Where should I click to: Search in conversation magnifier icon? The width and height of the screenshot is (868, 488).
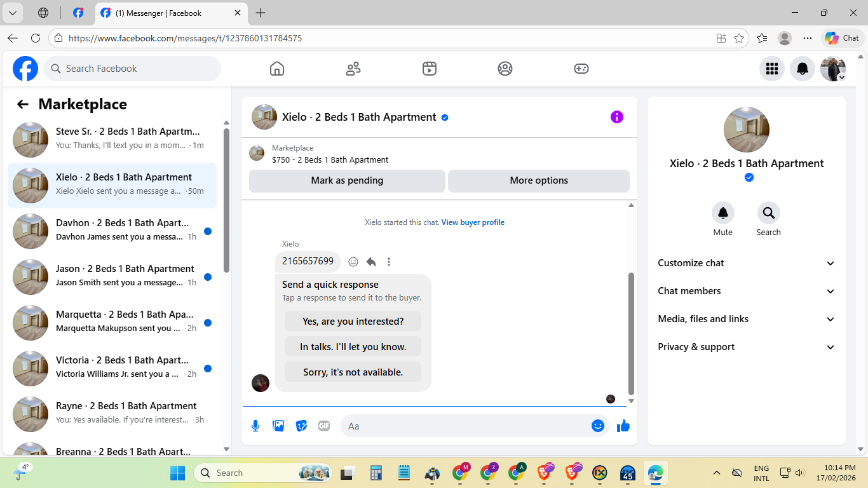(x=769, y=213)
